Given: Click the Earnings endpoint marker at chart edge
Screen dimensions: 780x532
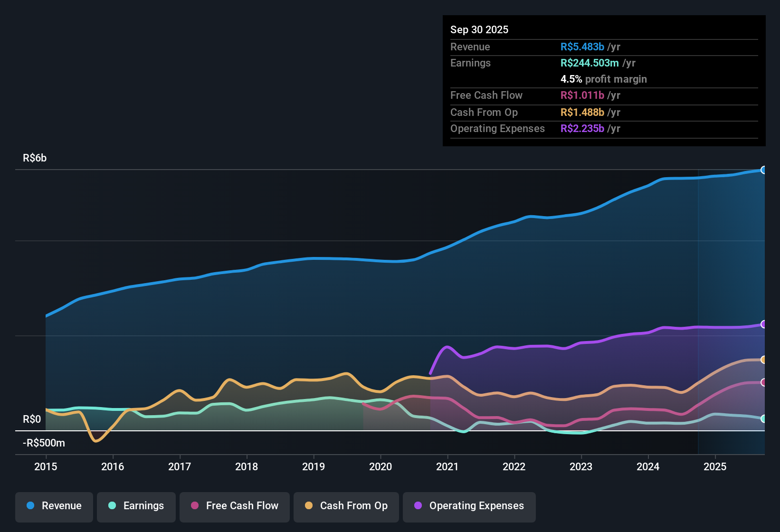Looking at the screenshot, I should 764,419.
